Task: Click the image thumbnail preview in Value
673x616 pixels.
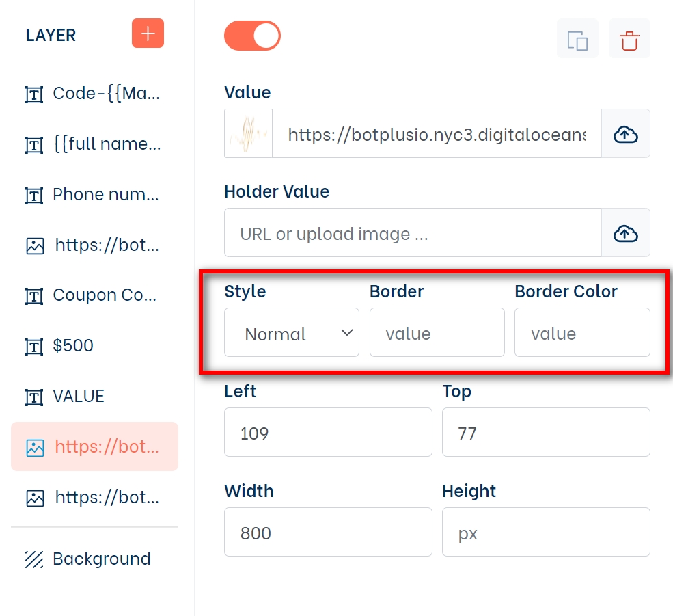Action: (248, 134)
